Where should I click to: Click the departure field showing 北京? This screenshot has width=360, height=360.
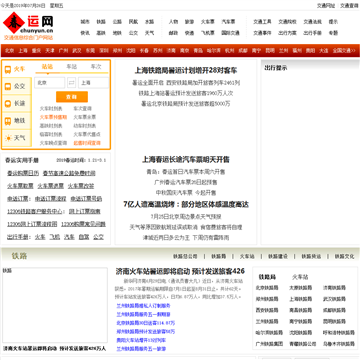pos(50,83)
